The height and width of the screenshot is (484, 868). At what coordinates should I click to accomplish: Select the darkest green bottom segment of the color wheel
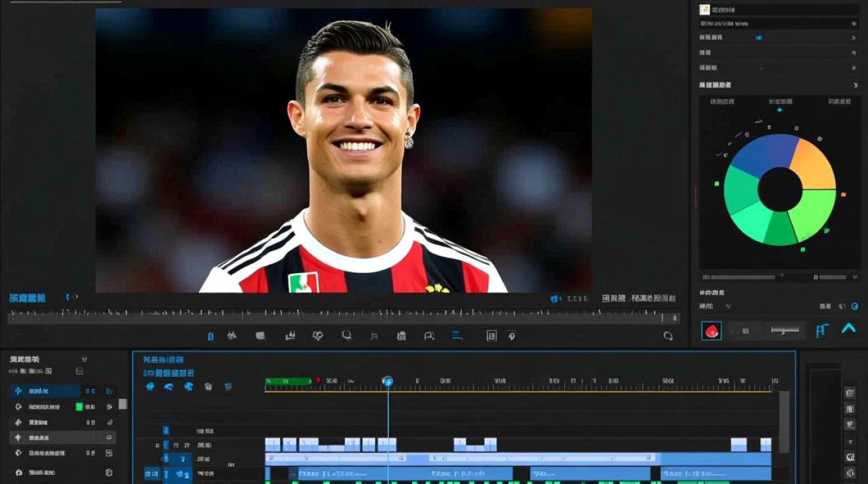[x=780, y=229]
